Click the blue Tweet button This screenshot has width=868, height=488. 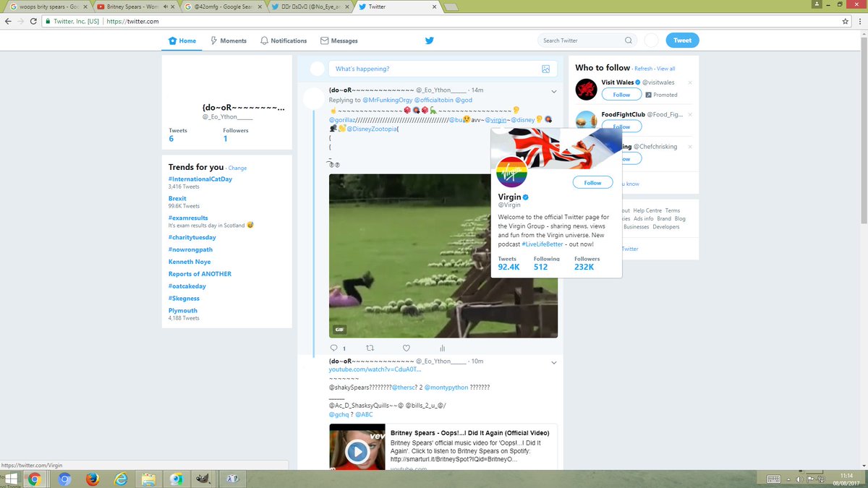click(682, 40)
